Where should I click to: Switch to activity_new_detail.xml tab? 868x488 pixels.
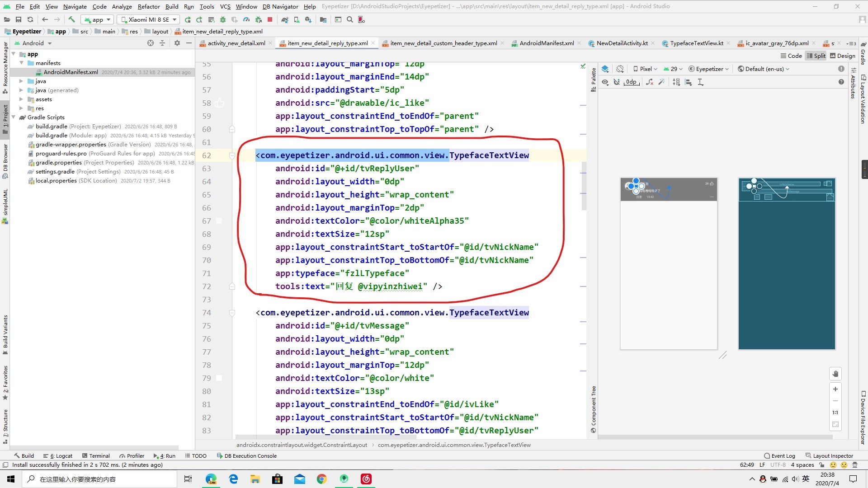point(236,43)
